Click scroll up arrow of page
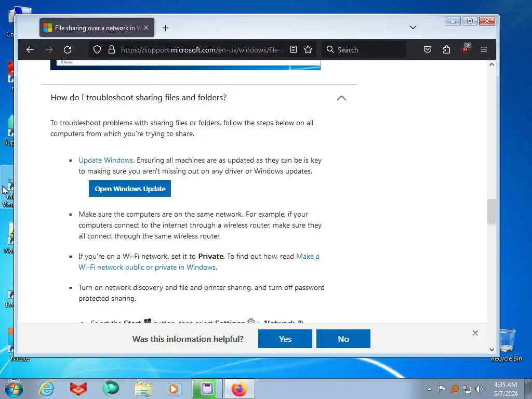 pyautogui.click(x=491, y=64)
